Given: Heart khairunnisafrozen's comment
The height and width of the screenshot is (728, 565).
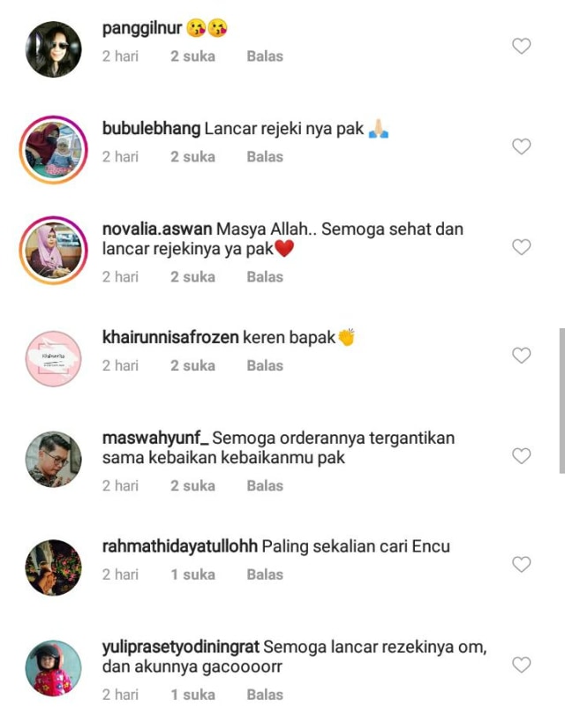Looking at the screenshot, I should (x=522, y=356).
